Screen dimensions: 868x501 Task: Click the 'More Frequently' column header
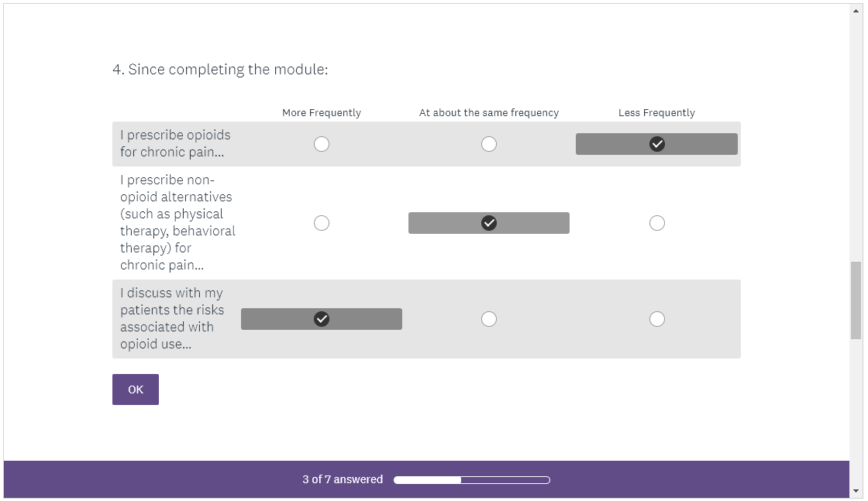point(322,113)
